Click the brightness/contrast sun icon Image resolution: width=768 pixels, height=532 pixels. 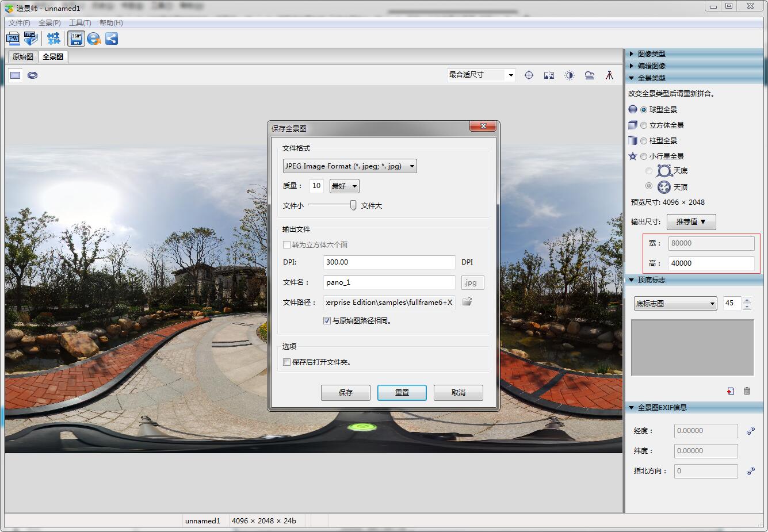[x=569, y=75]
